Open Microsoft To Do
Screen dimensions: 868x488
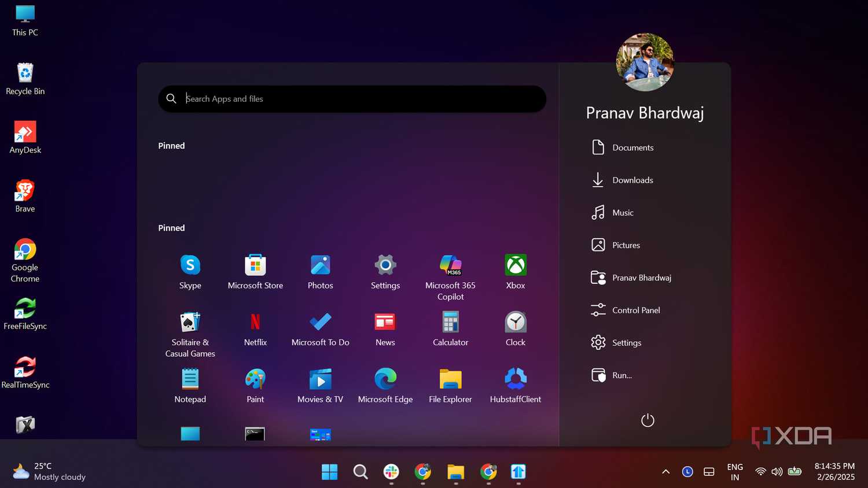[320, 329]
